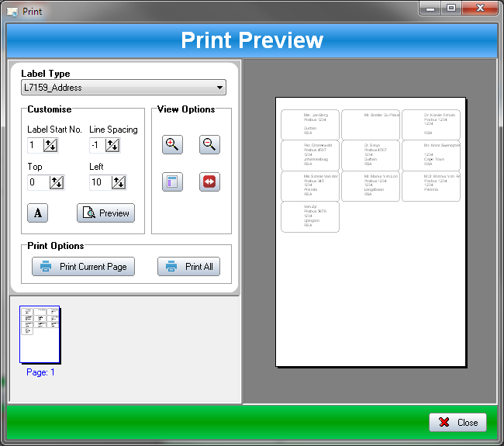The width and height of the screenshot is (504, 446).
Task: Click the Label Start No. spinner arrows
Action: click(52, 145)
